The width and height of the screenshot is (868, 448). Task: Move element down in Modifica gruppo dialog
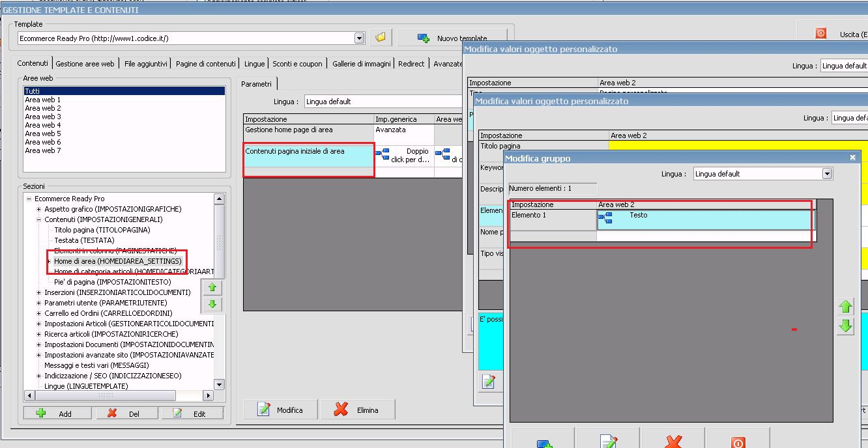coord(845,326)
